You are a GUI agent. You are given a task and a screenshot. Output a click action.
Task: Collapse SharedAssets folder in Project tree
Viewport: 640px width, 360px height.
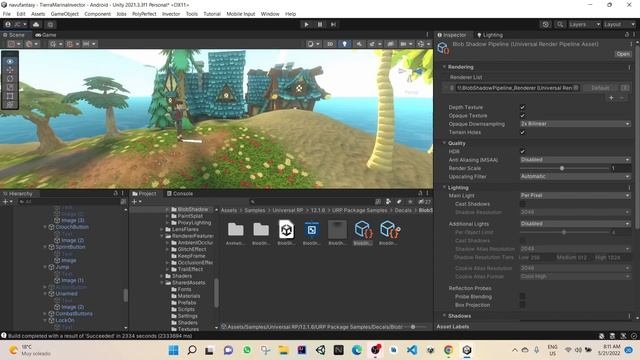pyautogui.click(x=162, y=282)
